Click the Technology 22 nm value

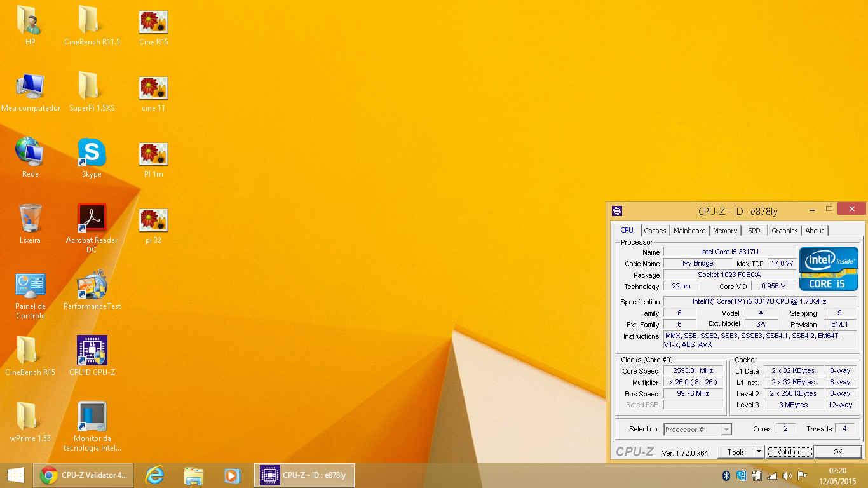tap(681, 286)
